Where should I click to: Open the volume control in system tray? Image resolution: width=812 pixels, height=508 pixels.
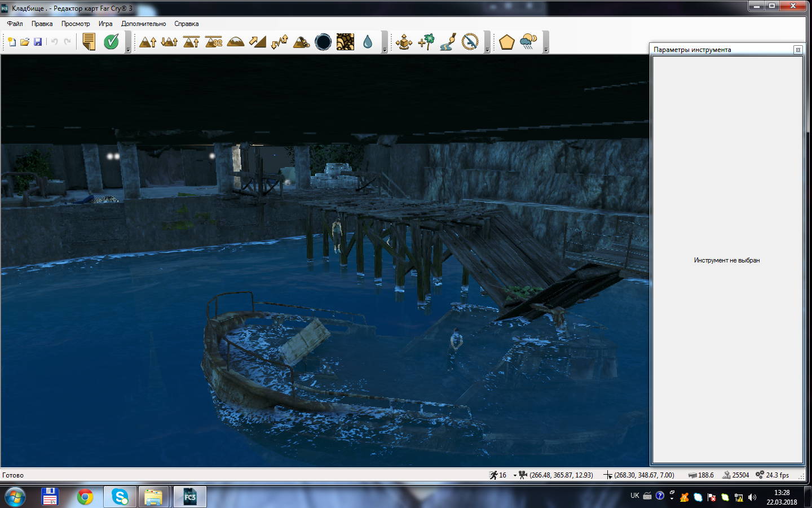pos(752,497)
